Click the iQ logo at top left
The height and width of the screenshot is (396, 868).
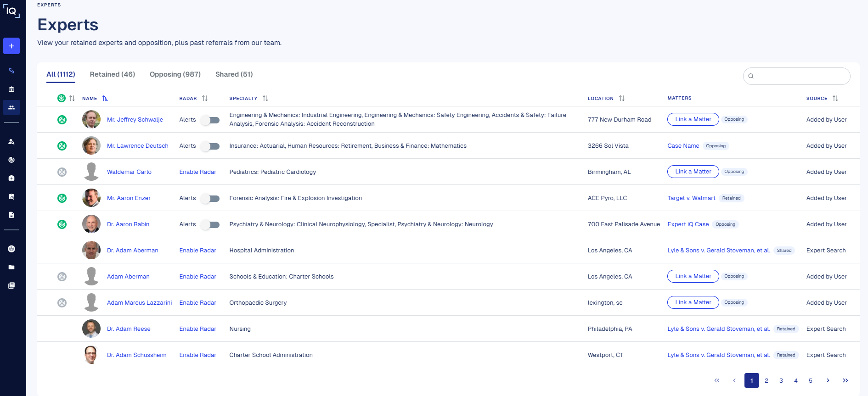tap(11, 11)
